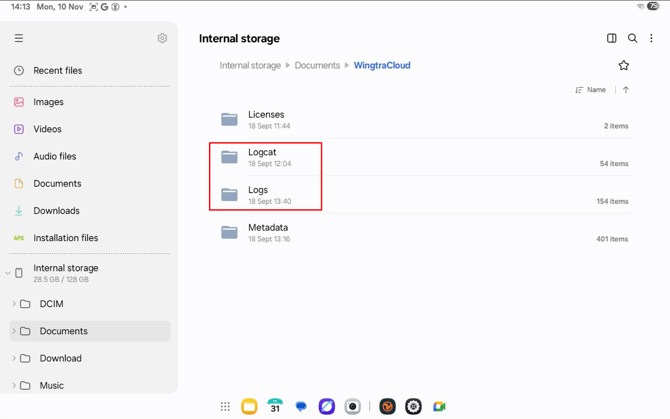Open the hamburger menu in sidebar
Screen dimensions: 670x419
pyautogui.click(x=19, y=38)
